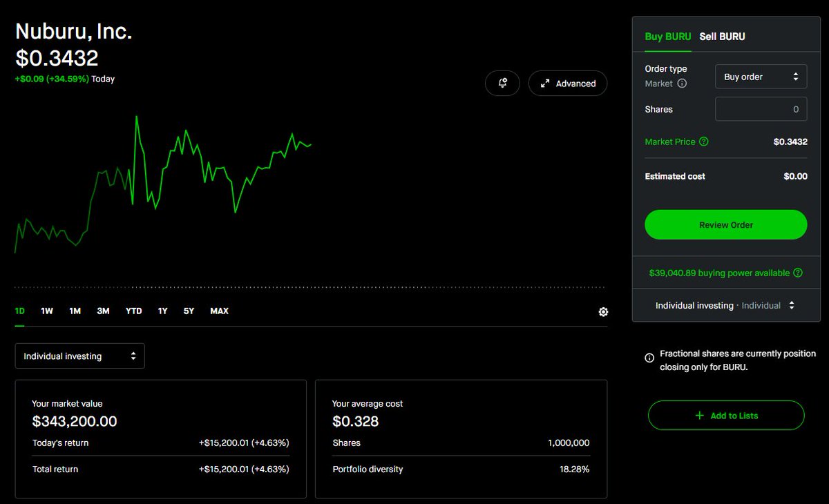Image resolution: width=829 pixels, height=504 pixels.
Task: Select the 1Y chart range
Action: point(162,311)
